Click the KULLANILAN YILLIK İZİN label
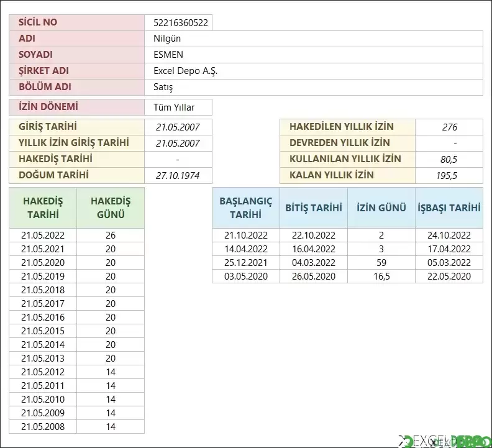Screen dimensions: 492x448 (347, 159)
